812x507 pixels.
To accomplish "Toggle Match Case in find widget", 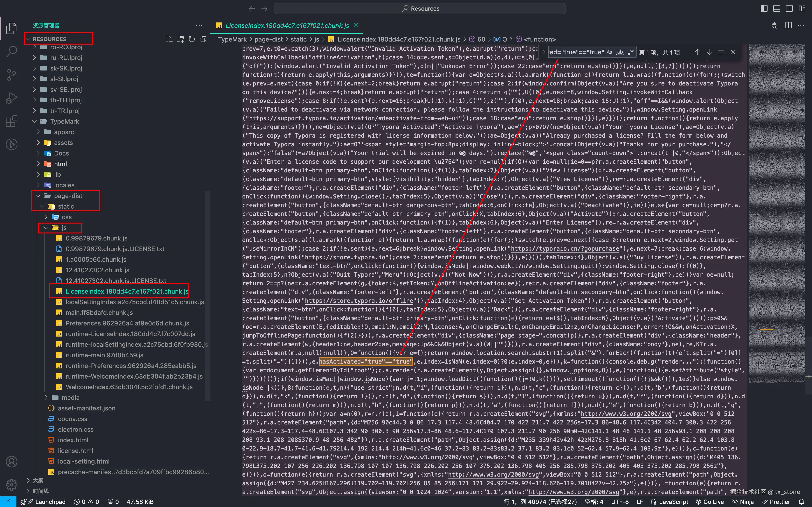I will click(x=610, y=52).
